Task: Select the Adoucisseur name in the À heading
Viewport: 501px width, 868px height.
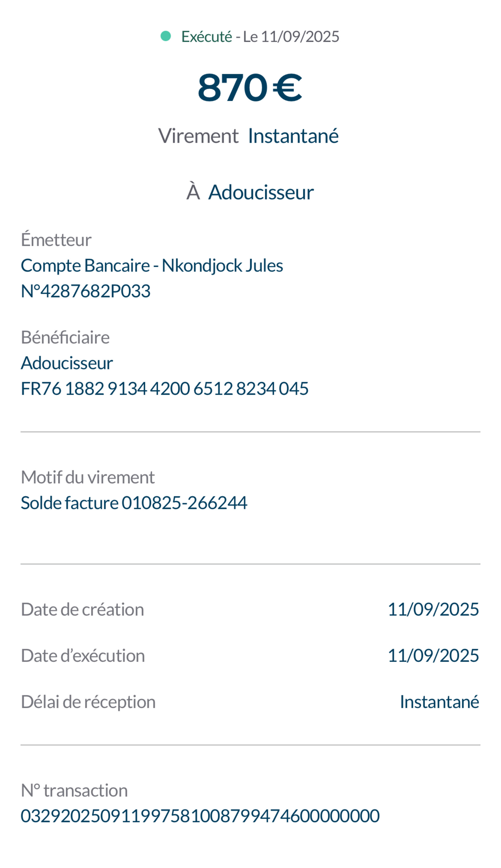Action: (x=261, y=192)
